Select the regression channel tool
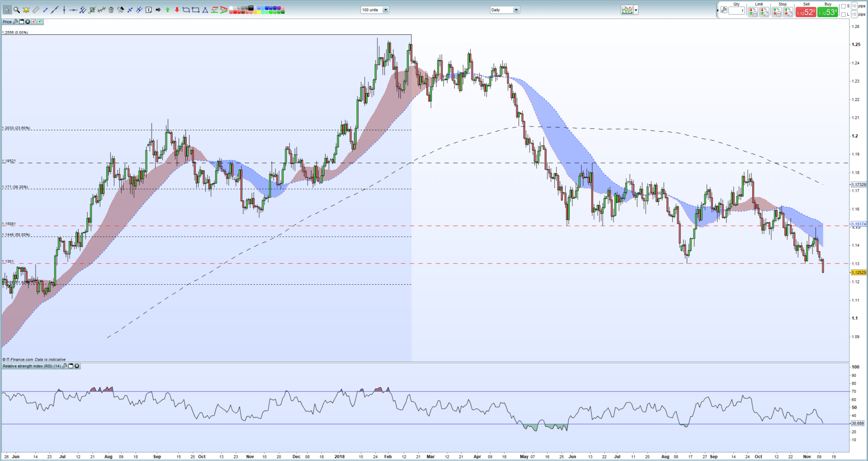Viewport: 868px width, 461px height. tap(102, 10)
